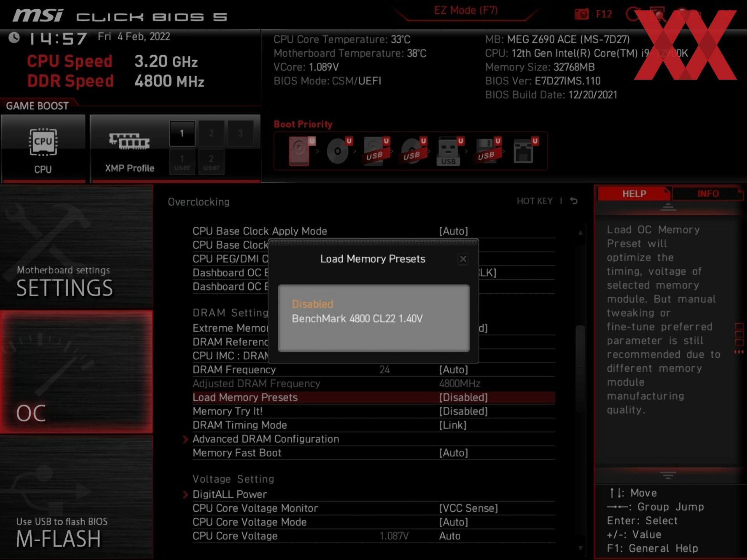Viewport: 747px width, 560px height.
Task: Select the USB hard disk boot icon
Action: point(376,151)
